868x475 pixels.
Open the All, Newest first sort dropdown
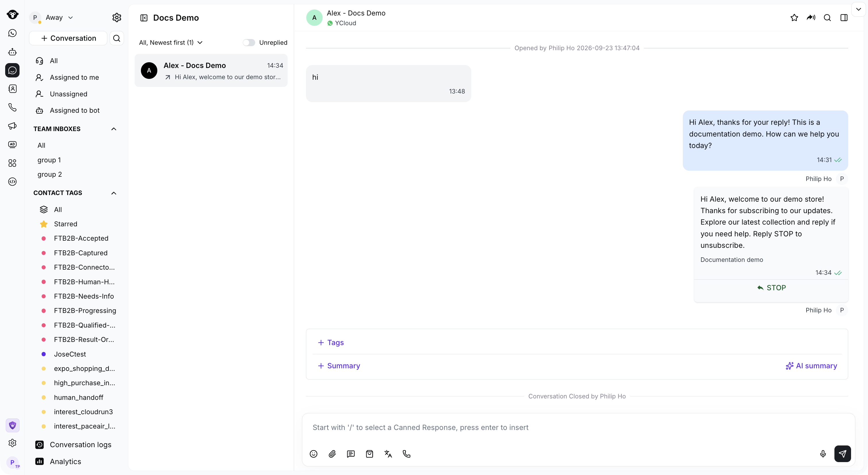point(171,42)
